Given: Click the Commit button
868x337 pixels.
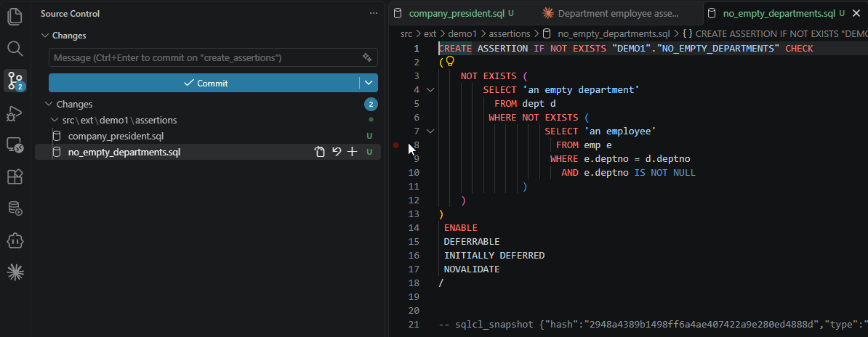Looking at the screenshot, I should click(x=204, y=83).
